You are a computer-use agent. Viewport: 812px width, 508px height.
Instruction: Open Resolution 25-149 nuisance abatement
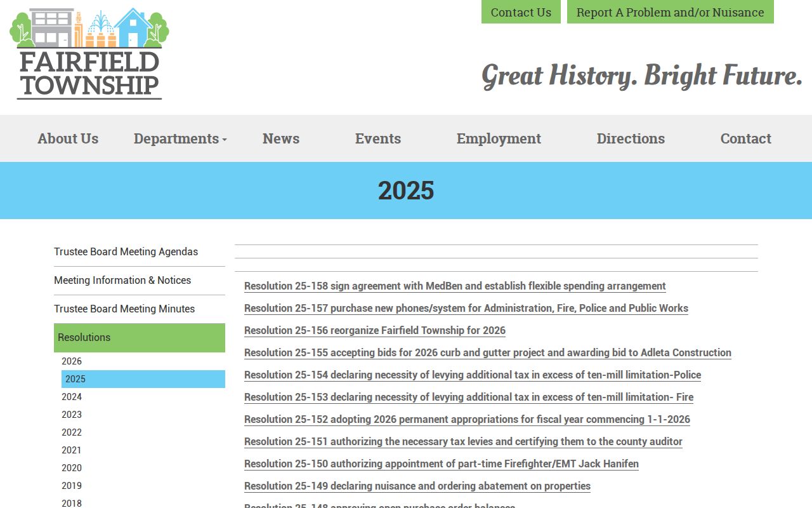(417, 486)
